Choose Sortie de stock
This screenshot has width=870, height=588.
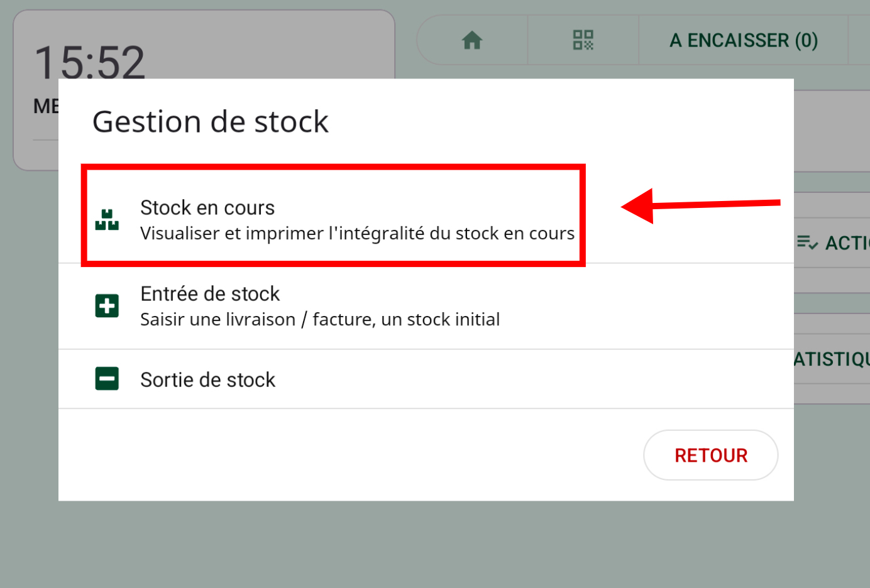tap(208, 380)
